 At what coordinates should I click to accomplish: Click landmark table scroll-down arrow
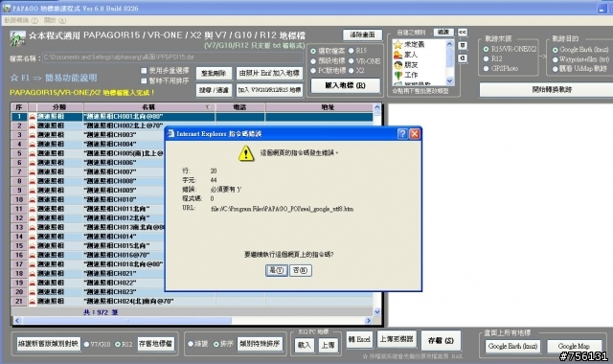(376, 312)
